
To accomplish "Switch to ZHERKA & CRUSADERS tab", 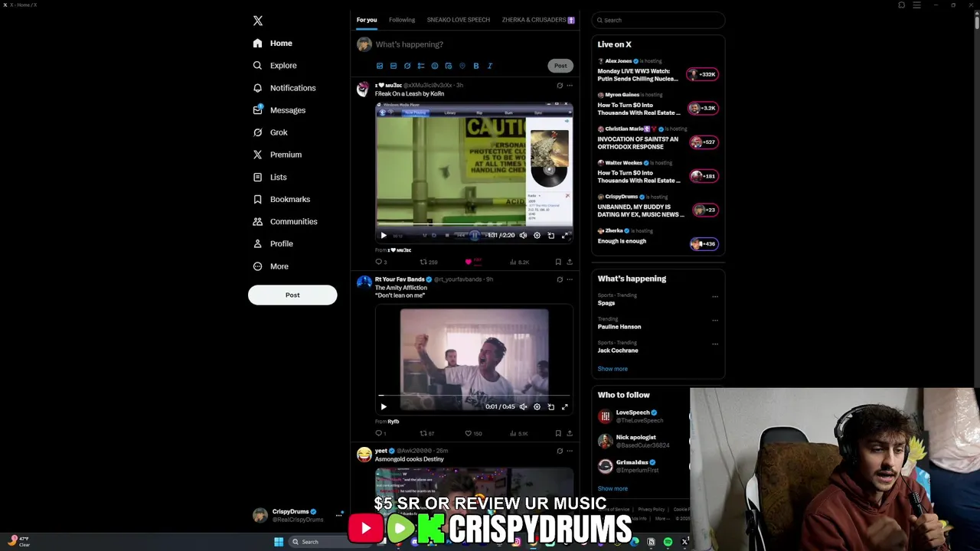I will pyautogui.click(x=538, y=20).
